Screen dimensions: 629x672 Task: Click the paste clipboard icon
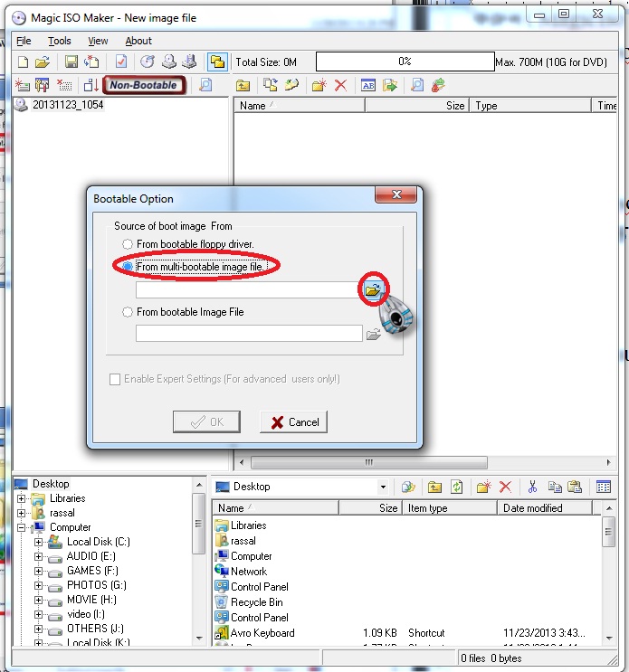click(575, 487)
